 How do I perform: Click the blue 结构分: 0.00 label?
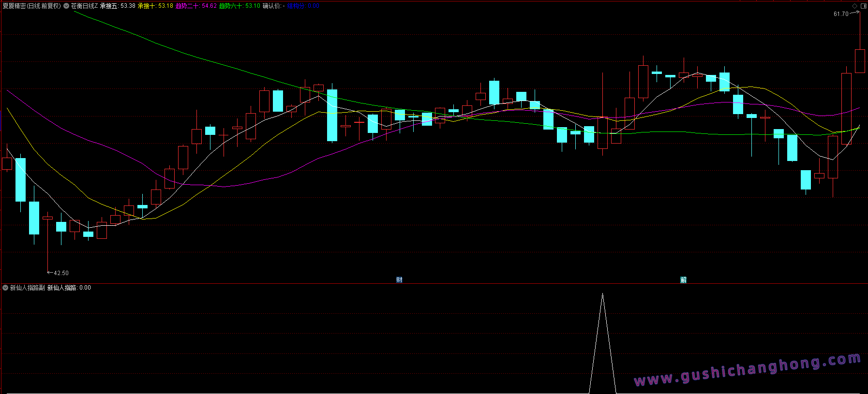(303, 6)
